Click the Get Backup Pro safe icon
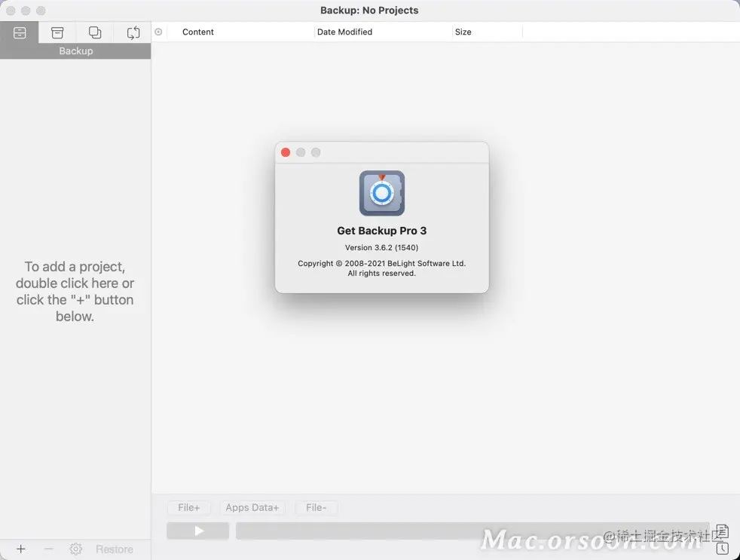The width and height of the screenshot is (740, 560). pyautogui.click(x=382, y=193)
